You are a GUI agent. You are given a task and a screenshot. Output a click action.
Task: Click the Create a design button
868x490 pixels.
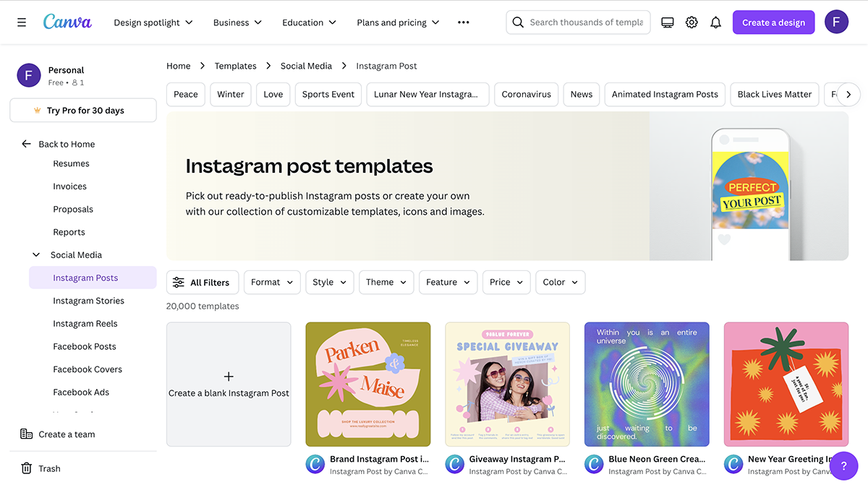pos(773,22)
